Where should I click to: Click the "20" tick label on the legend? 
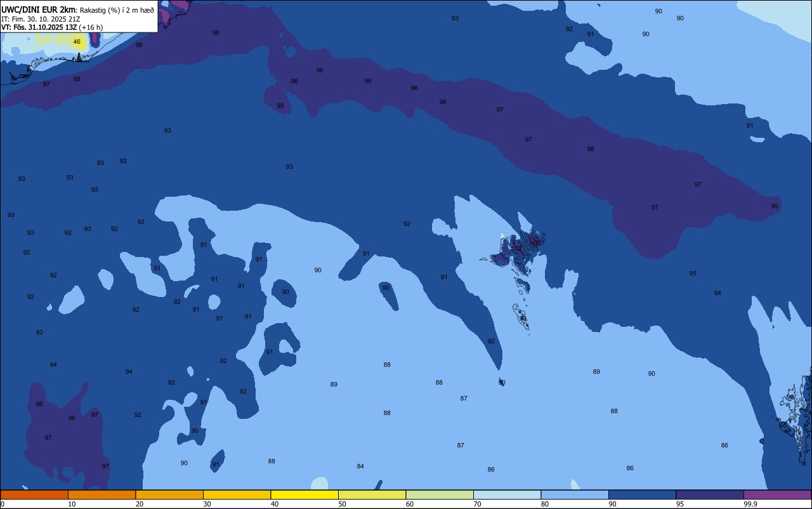click(140, 504)
